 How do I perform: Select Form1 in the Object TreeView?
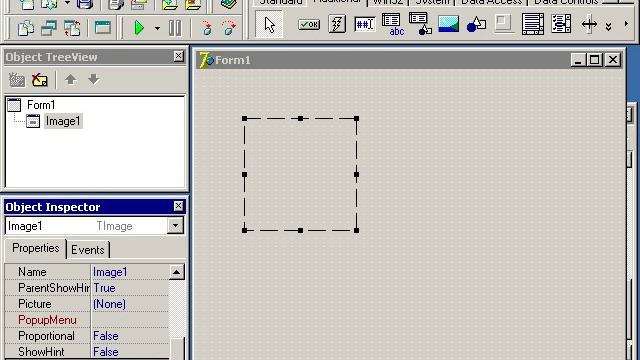tap(41, 105)
